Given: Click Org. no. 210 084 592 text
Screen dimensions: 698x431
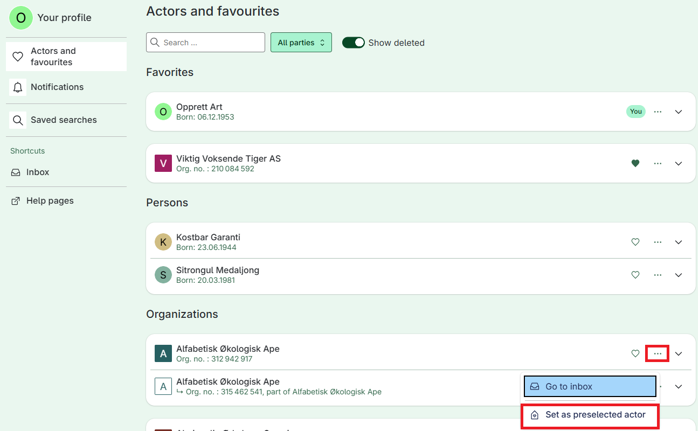Looking at the screenshot, I should point(215,169).
